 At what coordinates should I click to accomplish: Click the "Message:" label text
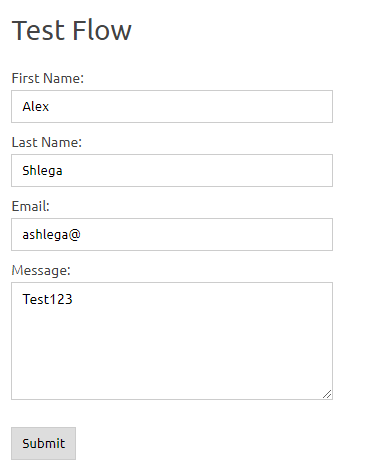[41, 270]
